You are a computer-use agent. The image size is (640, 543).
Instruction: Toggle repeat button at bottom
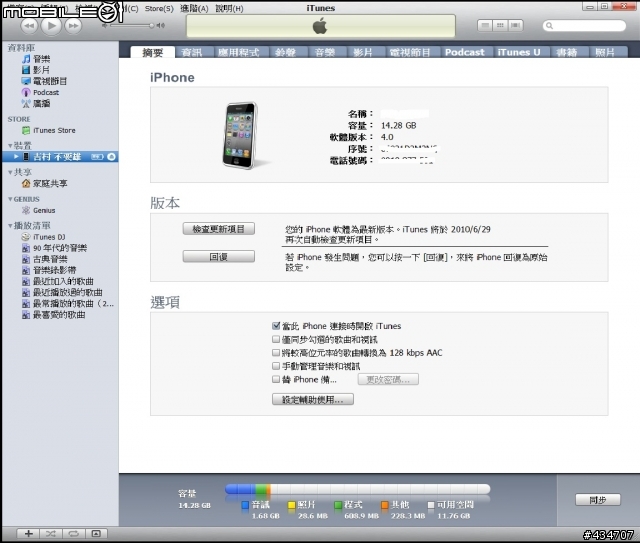73,534
